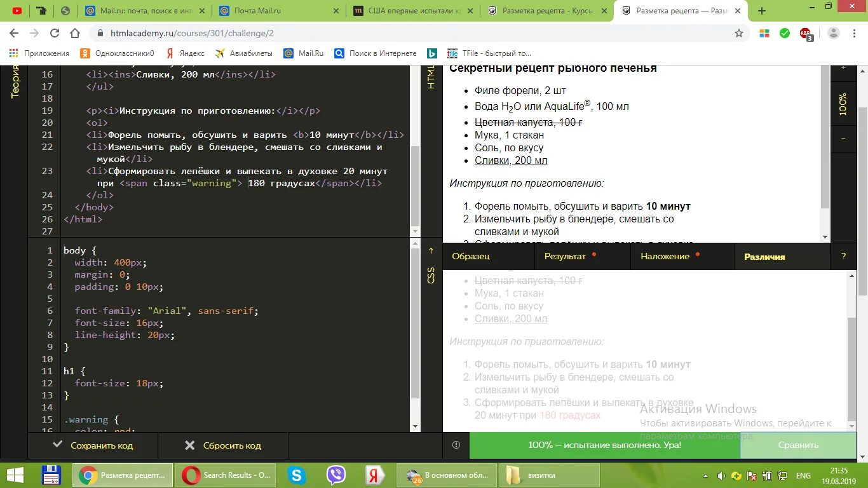Go to the browser home page
Viewport: 868px width, 488px height.
coord(74,33)
